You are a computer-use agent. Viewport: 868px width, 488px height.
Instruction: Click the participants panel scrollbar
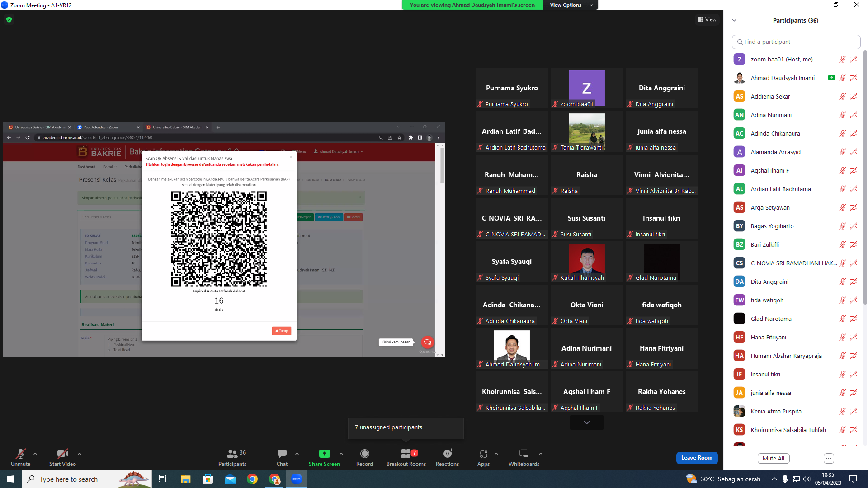click(865, 176)
